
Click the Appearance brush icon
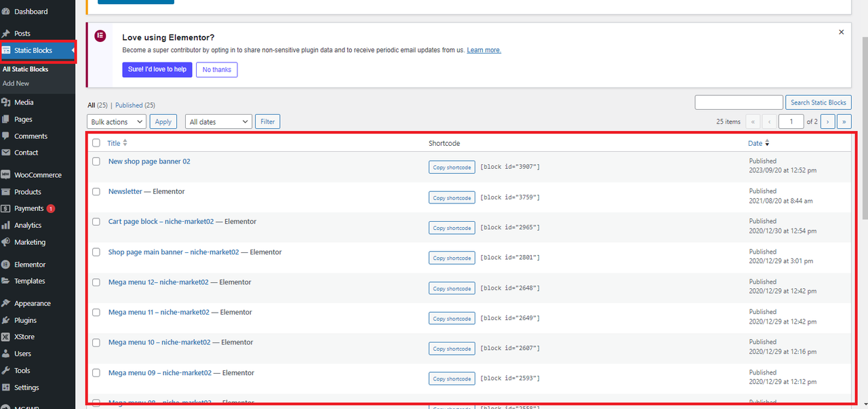pyautogui.click(x=6, y=303)
